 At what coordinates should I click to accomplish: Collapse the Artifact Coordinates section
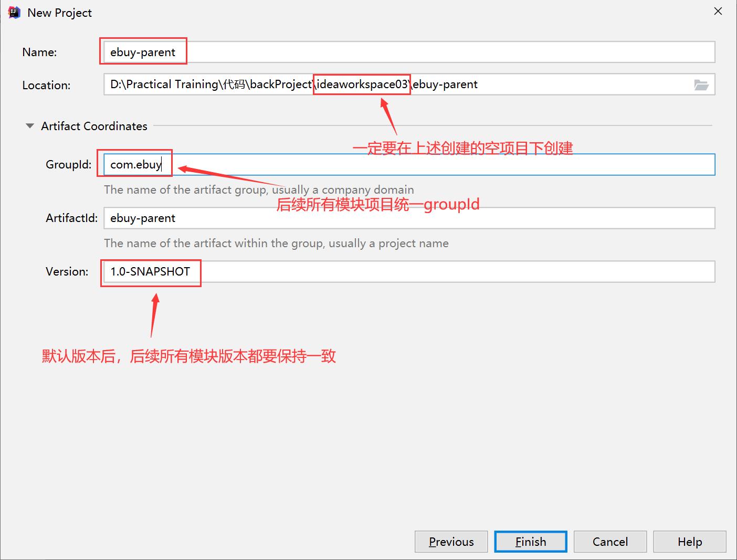tap(30, 126)
